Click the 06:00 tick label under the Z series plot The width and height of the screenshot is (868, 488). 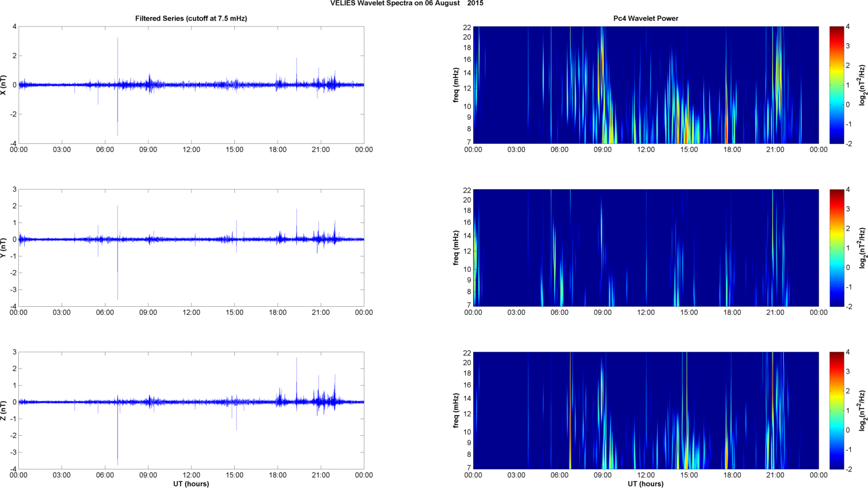(x=105, y=475)
